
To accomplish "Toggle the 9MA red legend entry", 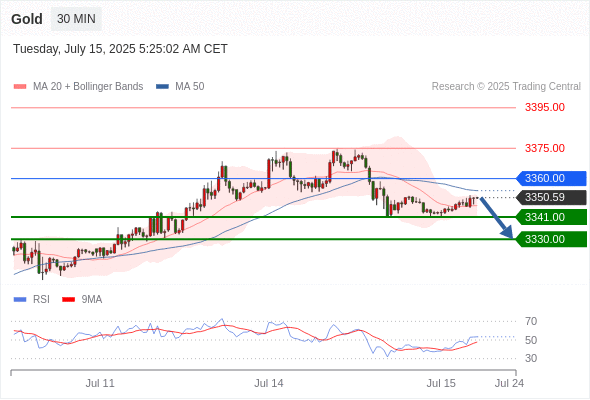I will (82, 300).
